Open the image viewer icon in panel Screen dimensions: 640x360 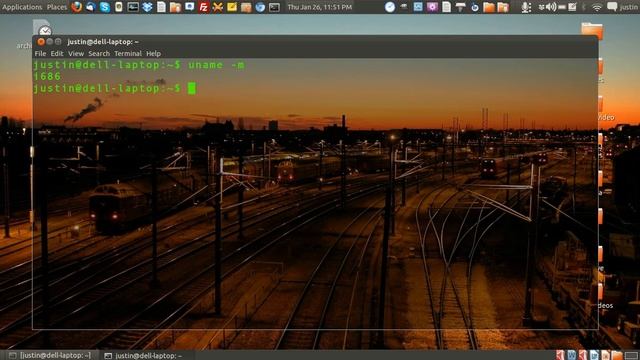point(418,7)
